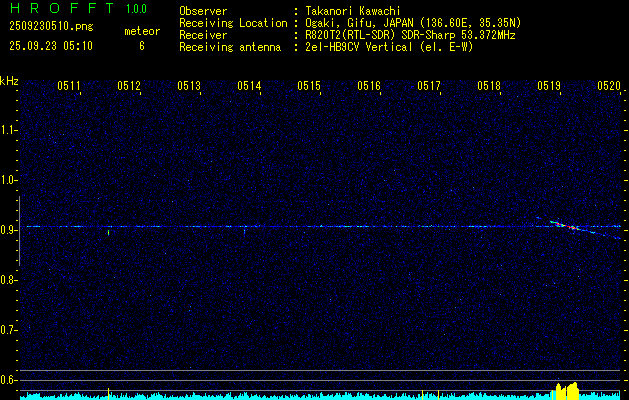
Task: Click the 0515 time axis label
Action: 309,85
